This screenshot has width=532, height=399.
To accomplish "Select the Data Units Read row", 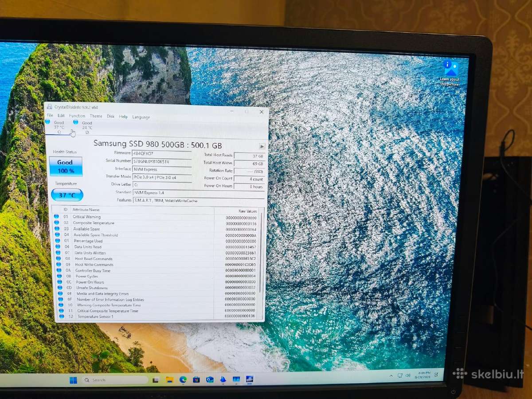I will (156, 246).
